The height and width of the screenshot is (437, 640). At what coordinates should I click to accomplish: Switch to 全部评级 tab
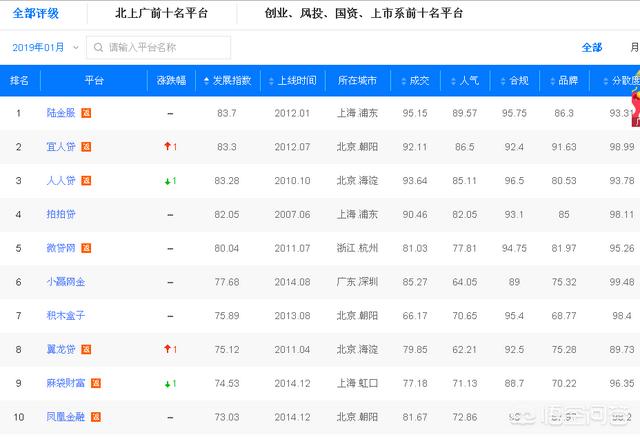[35, 14]
